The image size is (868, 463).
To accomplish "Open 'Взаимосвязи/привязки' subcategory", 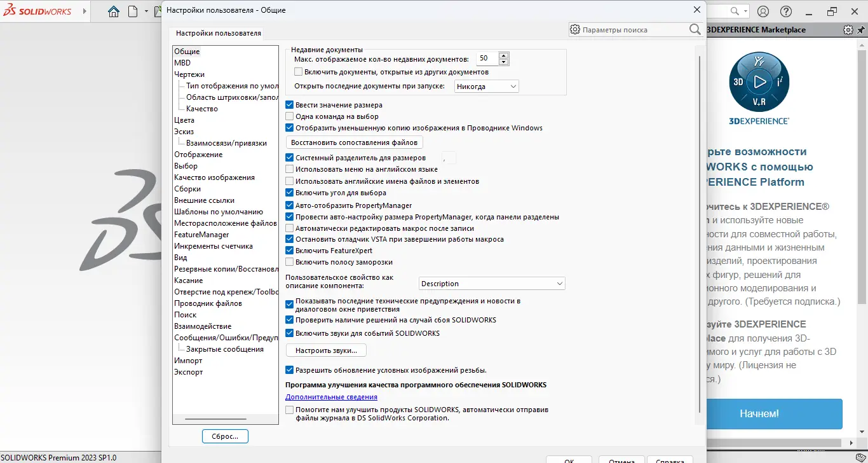I will [226, 143].
